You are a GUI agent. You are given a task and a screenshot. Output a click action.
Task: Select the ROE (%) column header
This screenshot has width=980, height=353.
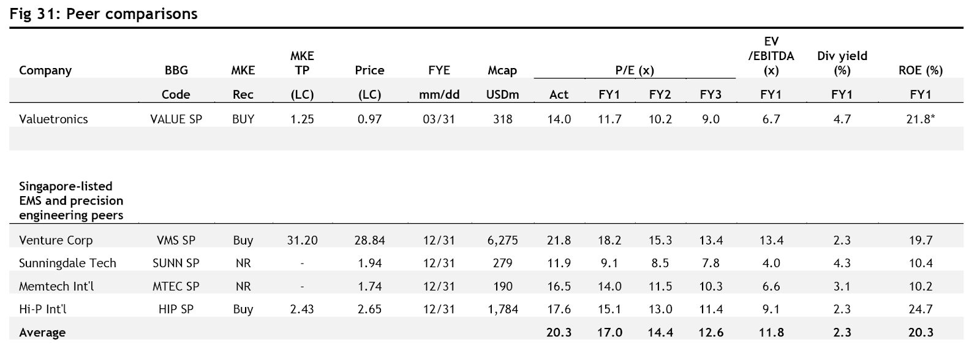click(920, 70)
